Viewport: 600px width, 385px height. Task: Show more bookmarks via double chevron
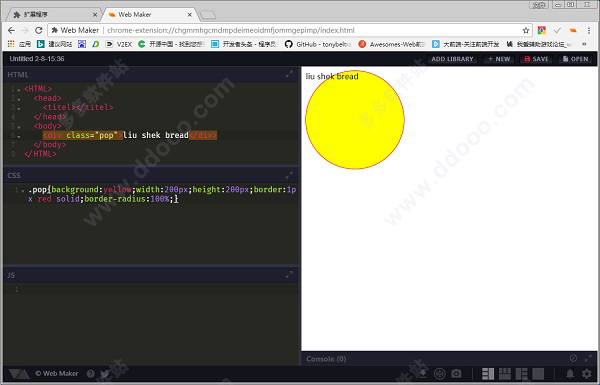coord(584,44)
